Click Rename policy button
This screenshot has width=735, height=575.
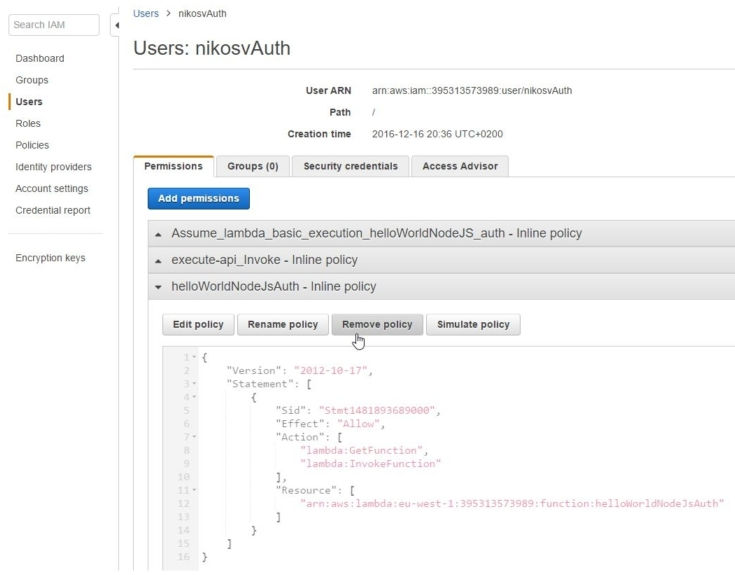[x=283, y=324]
